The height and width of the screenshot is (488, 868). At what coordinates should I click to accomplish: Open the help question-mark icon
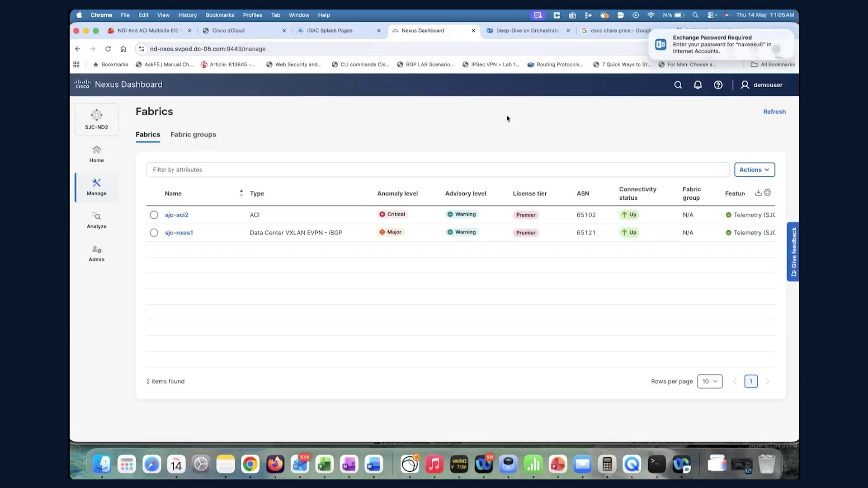point(718,85)
